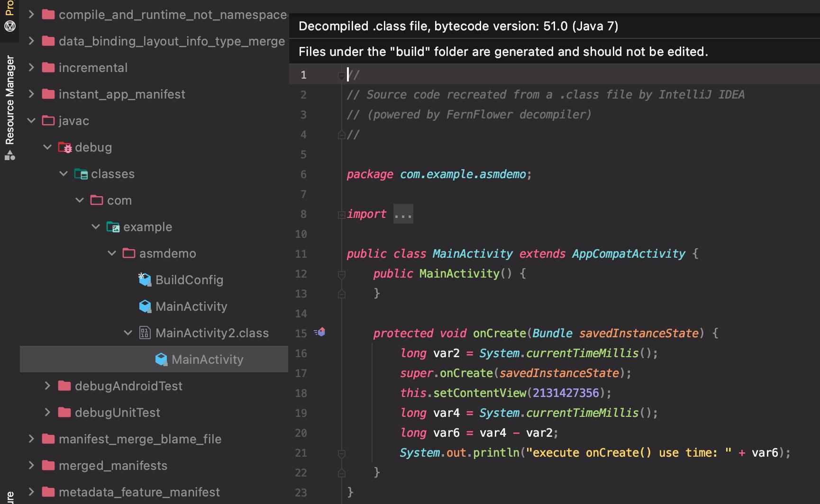Click the setContentView call on line 18
The width and height of the screenshot is (820, 504).
click(x=480, y=393)
